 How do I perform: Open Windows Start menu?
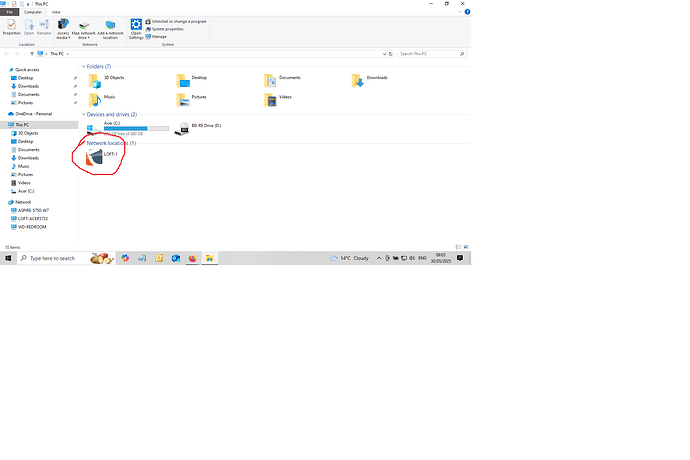pyautogui.click(x=8, y=258)
